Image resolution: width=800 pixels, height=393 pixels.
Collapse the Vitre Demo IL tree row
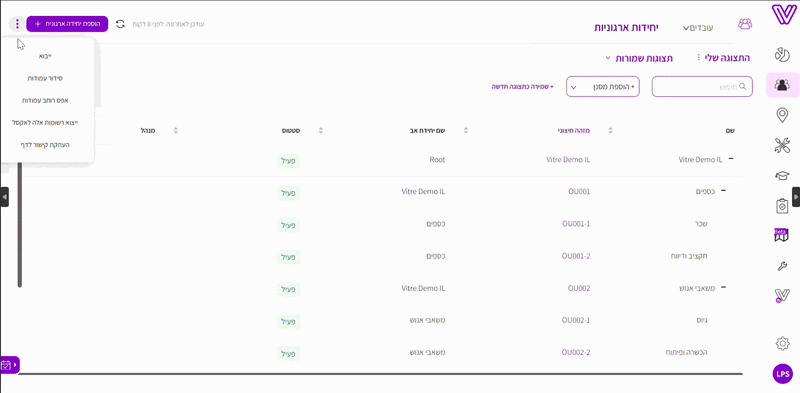pyautogui.click(x=731, y=159)
